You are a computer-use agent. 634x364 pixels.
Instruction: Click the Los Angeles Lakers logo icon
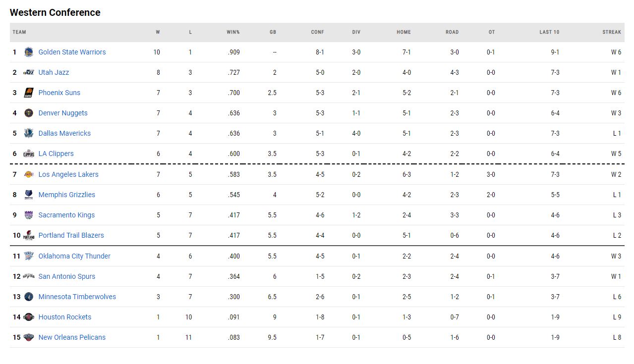[29, 174]
